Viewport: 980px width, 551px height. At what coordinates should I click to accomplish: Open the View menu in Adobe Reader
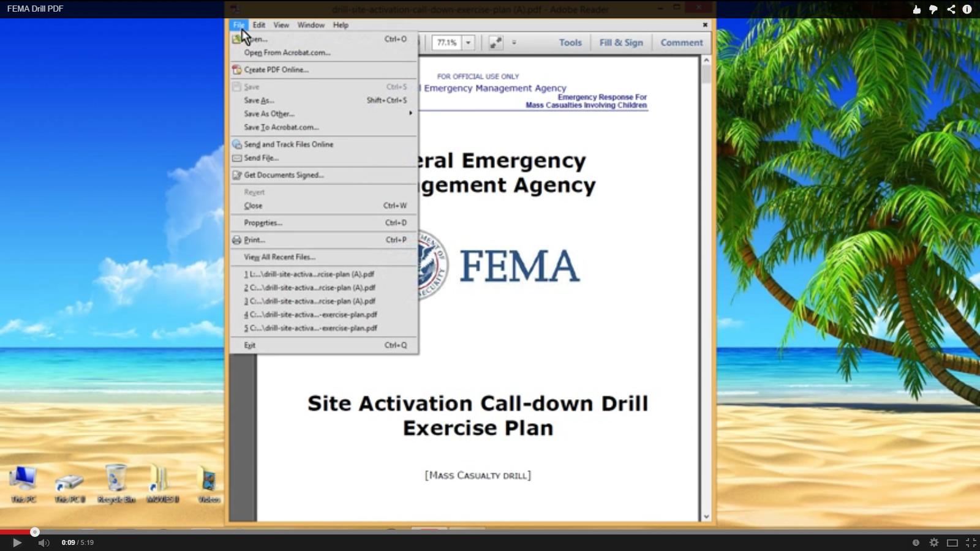pyautogui.click(x=281, y=25)
